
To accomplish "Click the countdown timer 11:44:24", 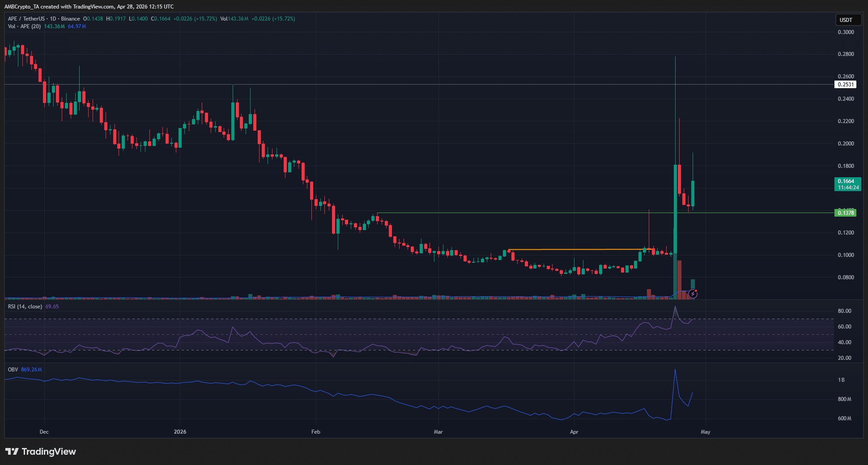I will tap(847, 188).
